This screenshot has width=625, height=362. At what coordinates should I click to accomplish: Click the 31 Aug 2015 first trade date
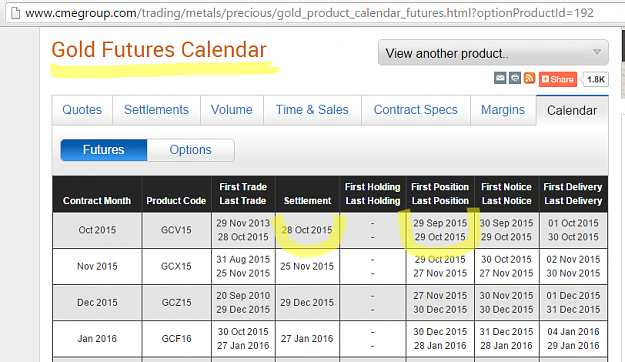243,260
